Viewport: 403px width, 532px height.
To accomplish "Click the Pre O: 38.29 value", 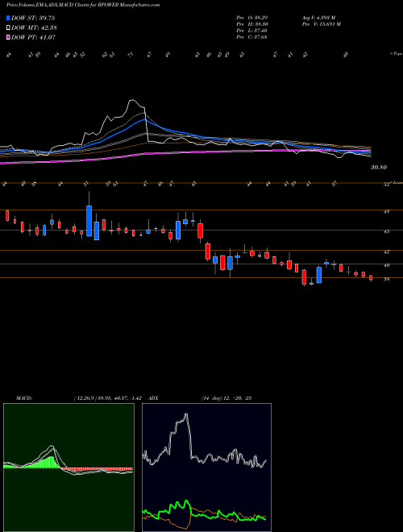I will pos(251,18).
